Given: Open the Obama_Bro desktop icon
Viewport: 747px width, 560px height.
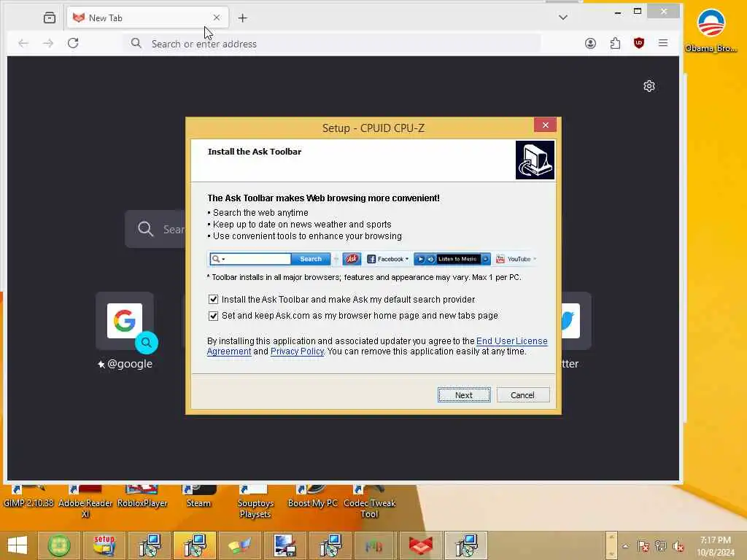Looking at the screenshot, I should pos(711,31).
